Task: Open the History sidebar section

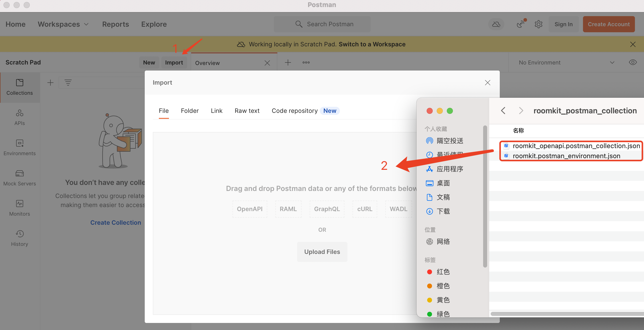Action: click(20, 238)
